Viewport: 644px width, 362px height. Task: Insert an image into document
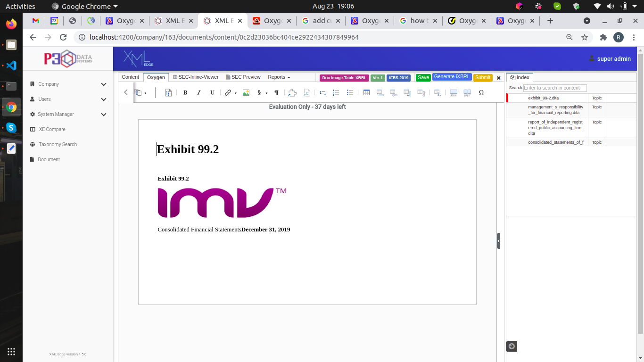coord(246,93)
